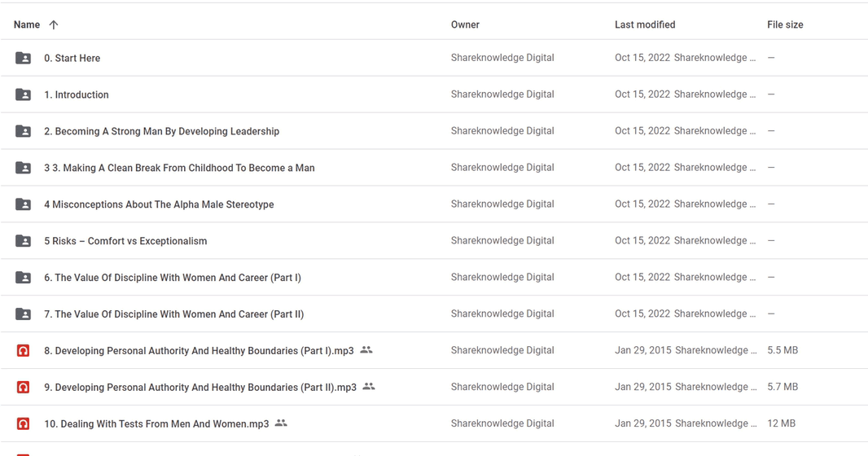
Task: Click the shared folder icon for 0. Start Here
Action: pos(23,58)
